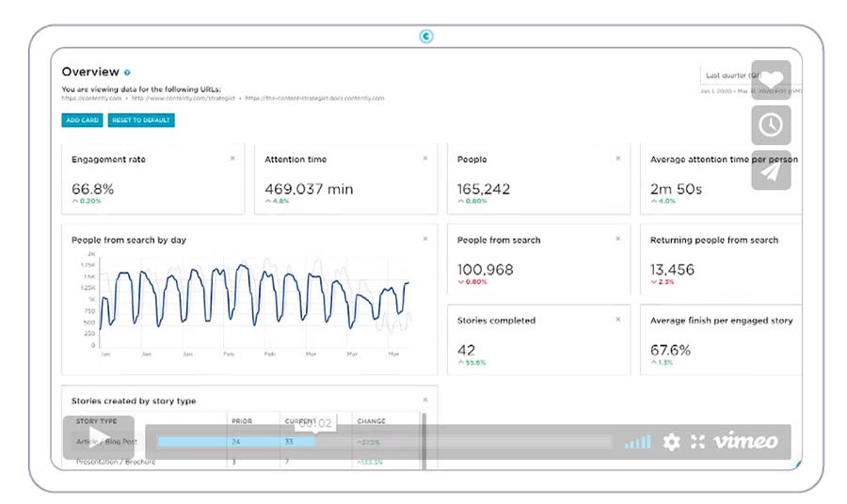Add video to Watch Later with clock icon

pyautogui.click(x=771, y=125)
